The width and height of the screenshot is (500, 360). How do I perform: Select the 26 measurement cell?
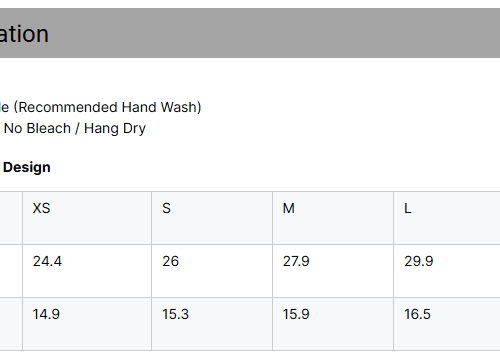(212, 271)
